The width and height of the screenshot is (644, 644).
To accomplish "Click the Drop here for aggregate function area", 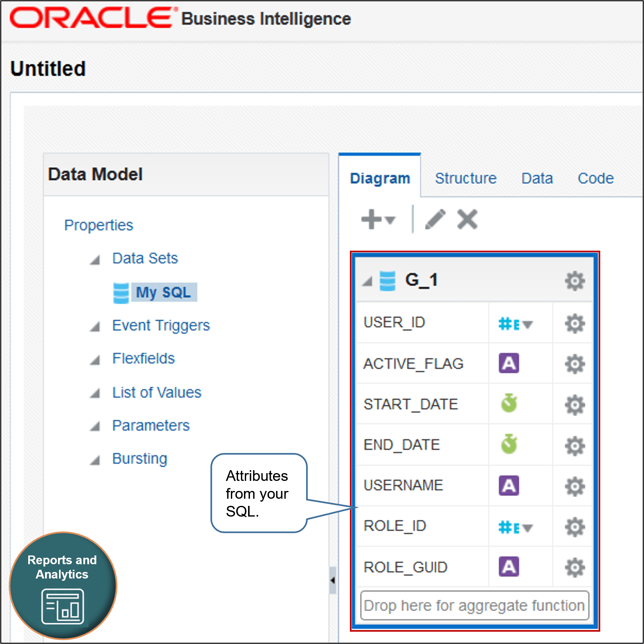I will pyautogui.click(x=474, y=605).
